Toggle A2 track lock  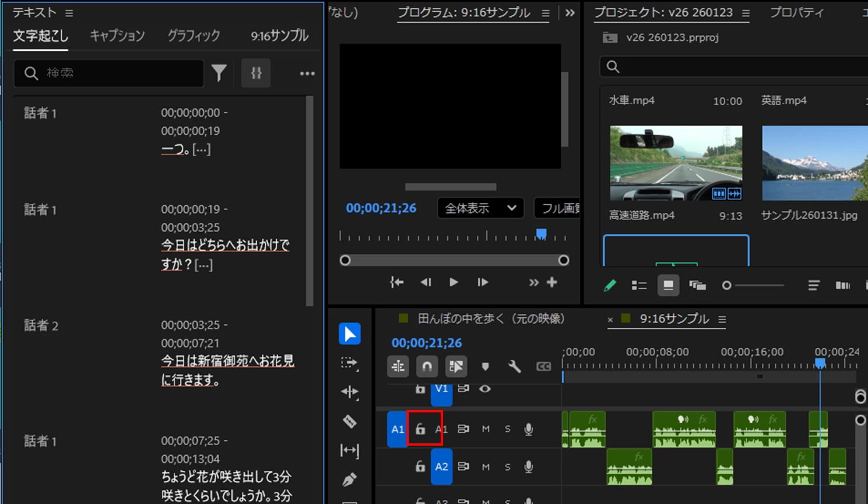point(420,467)
